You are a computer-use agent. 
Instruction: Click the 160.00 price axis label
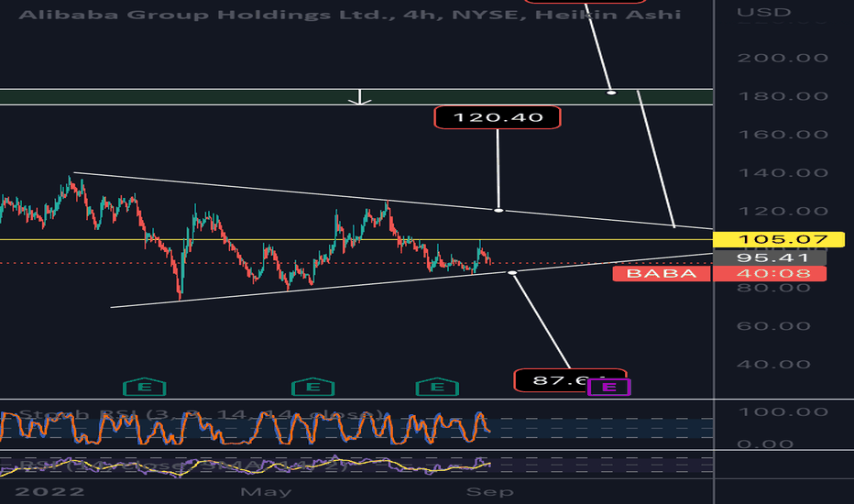(x=783, y=135)
